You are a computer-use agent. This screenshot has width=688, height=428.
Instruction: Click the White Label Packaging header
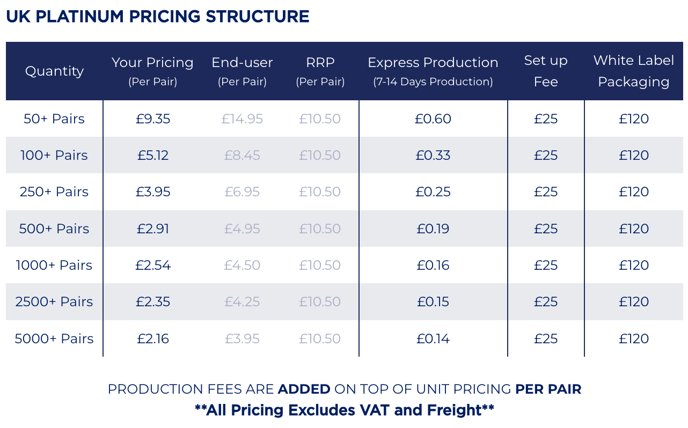point(633,71)
